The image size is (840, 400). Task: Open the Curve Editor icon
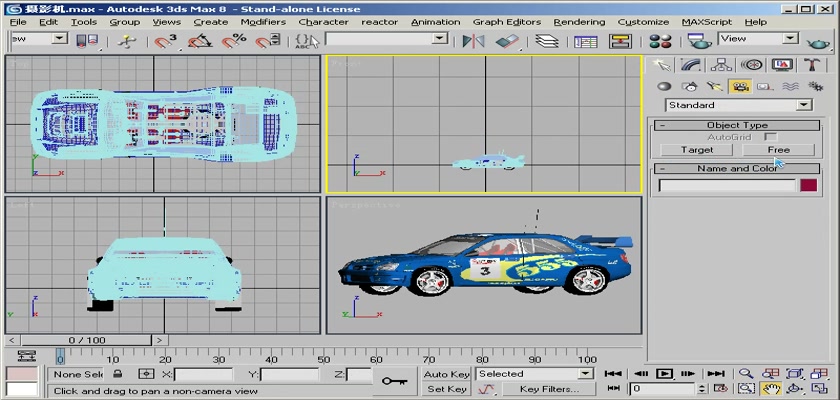[585, 41]
